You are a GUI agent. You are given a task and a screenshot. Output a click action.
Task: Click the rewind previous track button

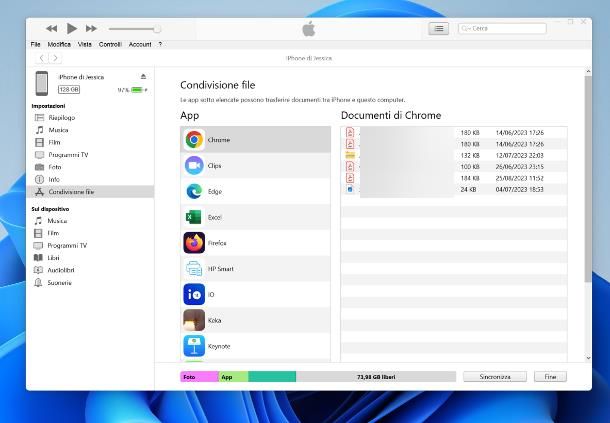[x=51, y=28]
